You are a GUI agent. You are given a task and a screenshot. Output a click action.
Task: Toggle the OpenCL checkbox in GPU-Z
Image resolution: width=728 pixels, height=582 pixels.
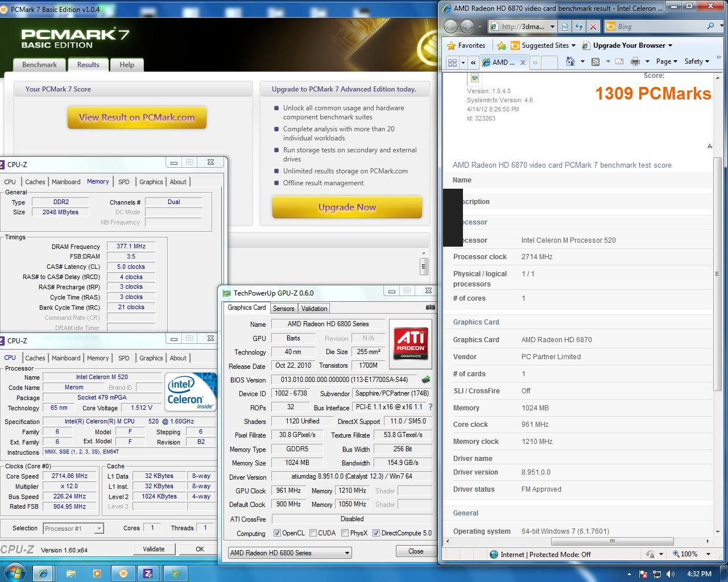tap(277, 533)
